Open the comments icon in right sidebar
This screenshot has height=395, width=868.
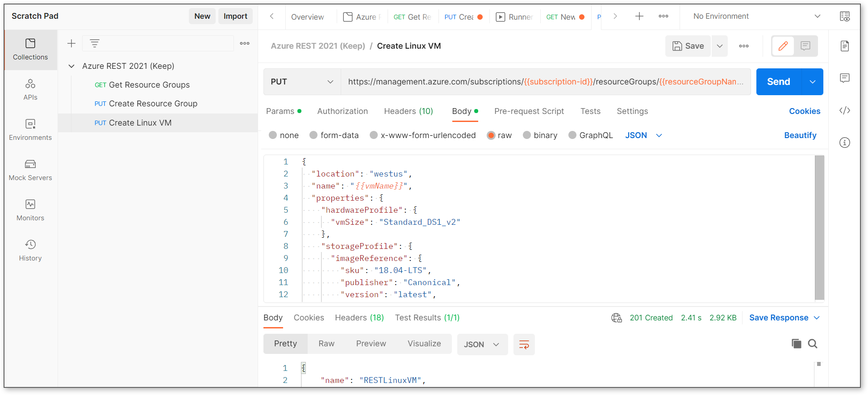(845, 78)
